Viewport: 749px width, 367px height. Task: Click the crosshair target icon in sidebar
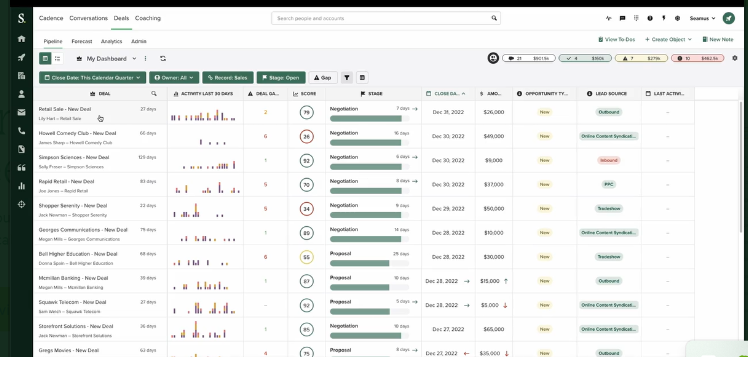(21, 205)
